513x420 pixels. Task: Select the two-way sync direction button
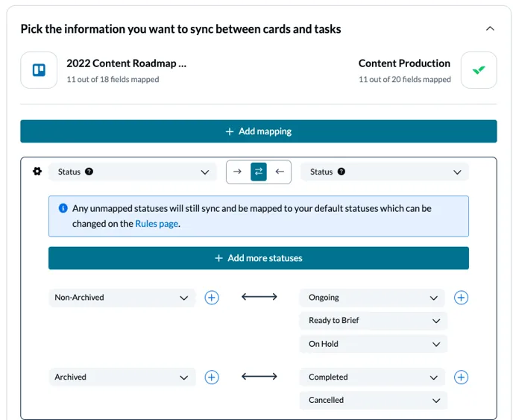pos(259,172)
